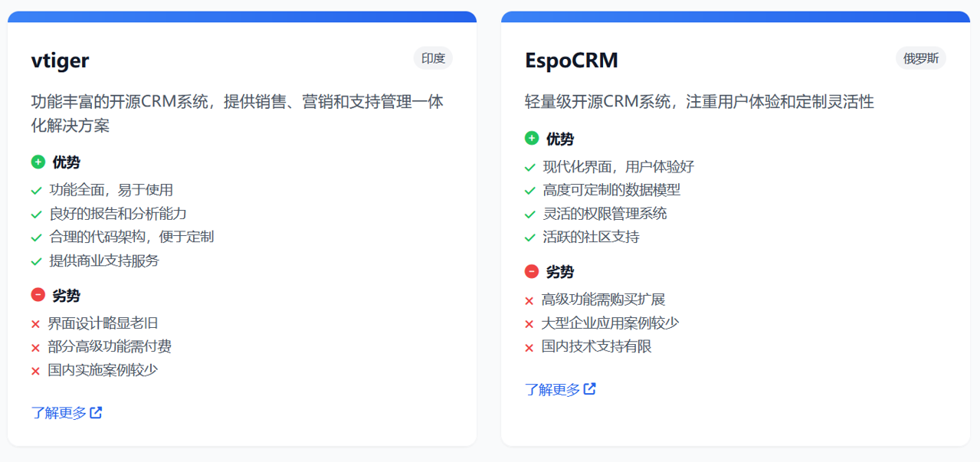This screenshot has width=980, height=462.
Task: Click the vtiger card title
Action: coord(61,61)
